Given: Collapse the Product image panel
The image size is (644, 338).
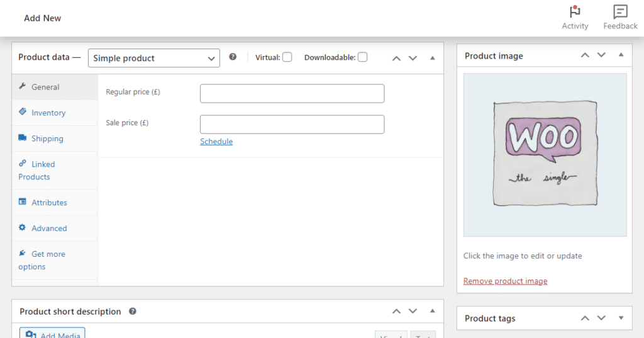Looking at the screenshot, I should pyautogui.click(x=621, y=55).
